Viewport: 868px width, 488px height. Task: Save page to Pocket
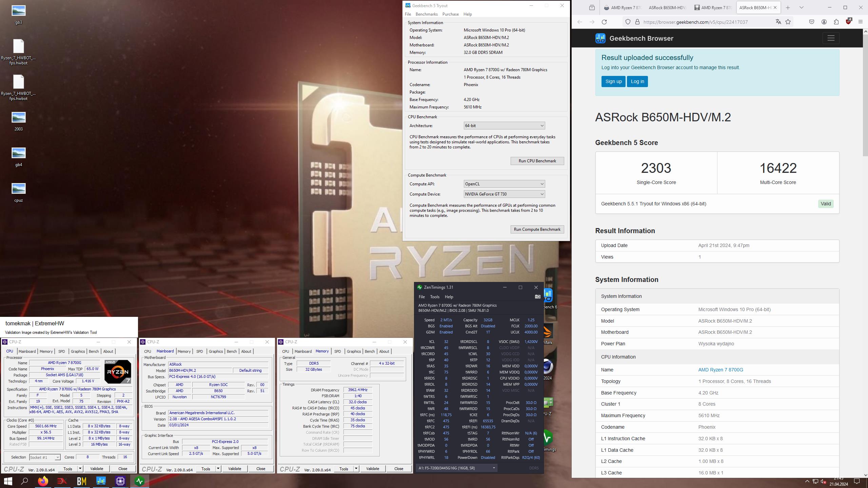click(x=812, y=22)
